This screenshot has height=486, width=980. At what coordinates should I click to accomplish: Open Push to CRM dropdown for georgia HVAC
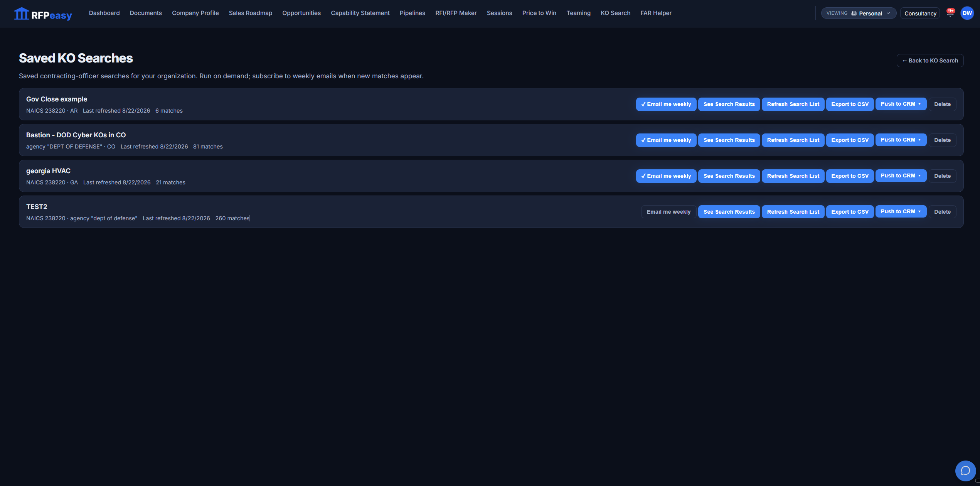tap(901, 175)
